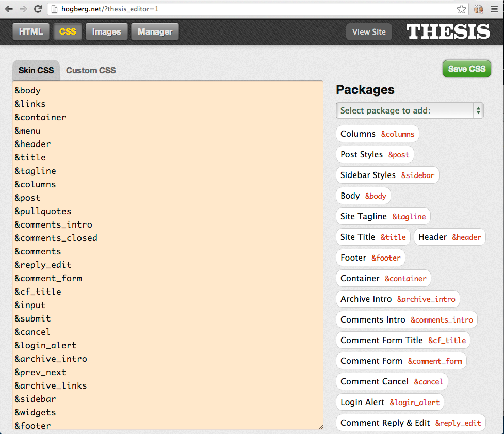Click the package dropdown arrows
Image resolution: width=504 pixels, height=434 pixels.
pyautogui.click(x=478, y=110)
